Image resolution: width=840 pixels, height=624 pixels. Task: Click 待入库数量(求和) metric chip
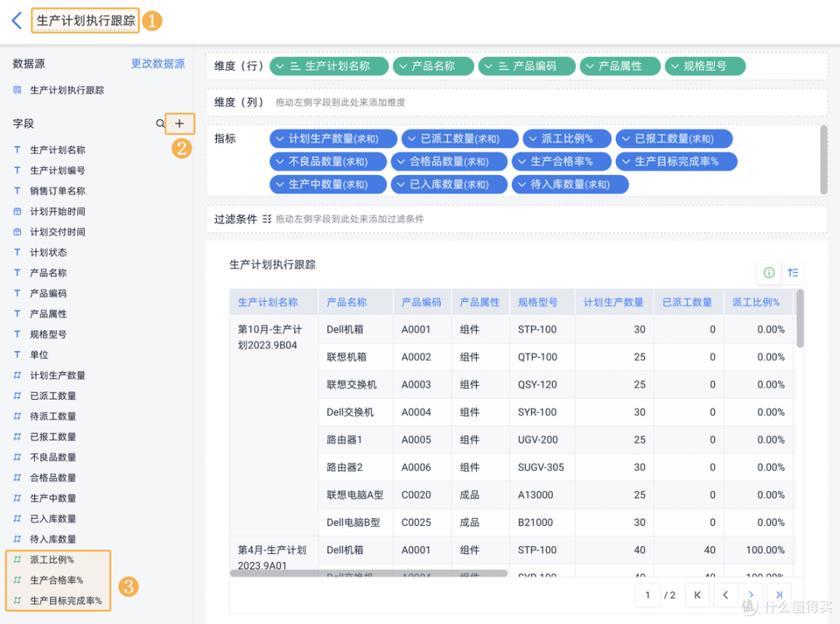pos(570,184)
